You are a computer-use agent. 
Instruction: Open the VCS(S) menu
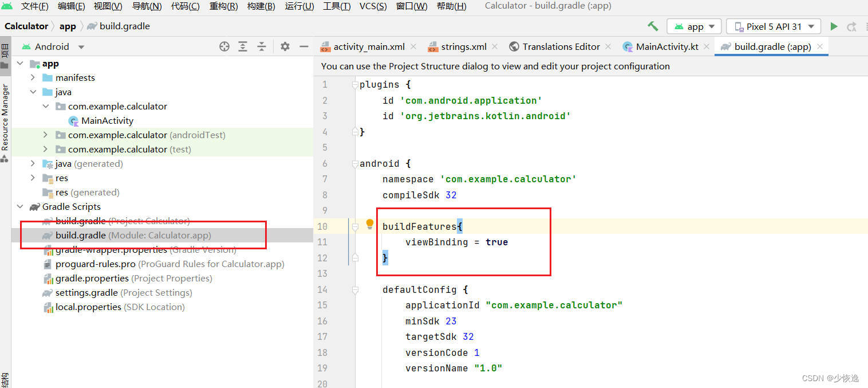point(373,6)
